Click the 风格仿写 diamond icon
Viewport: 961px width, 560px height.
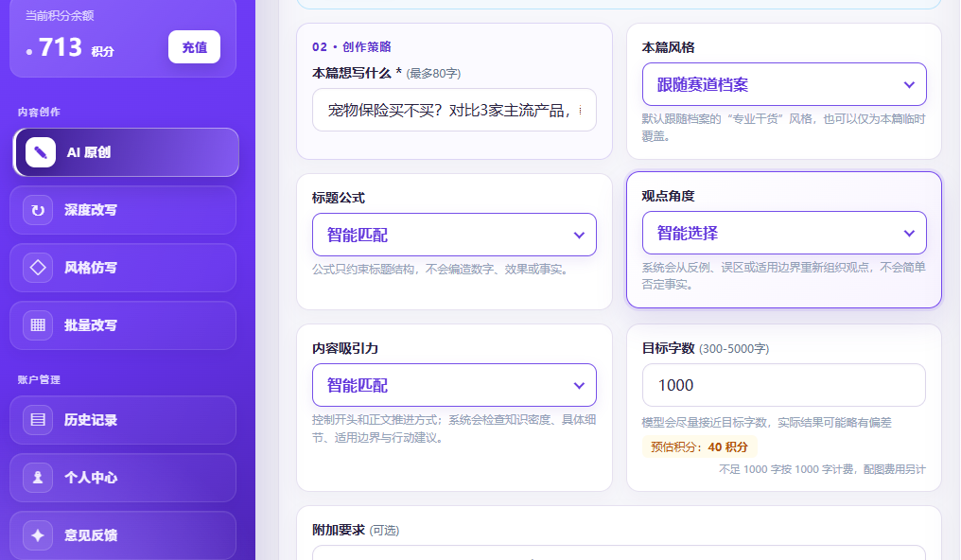(38, 268)
